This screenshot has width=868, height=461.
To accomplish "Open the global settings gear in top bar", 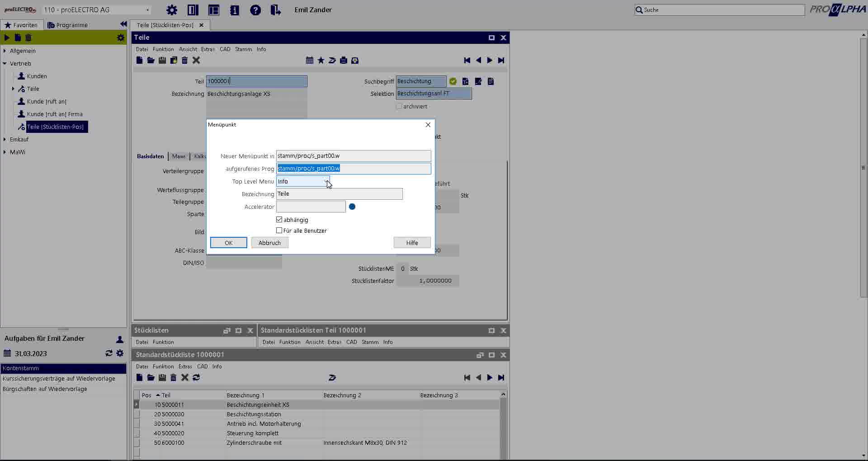I will pos(172,10).
